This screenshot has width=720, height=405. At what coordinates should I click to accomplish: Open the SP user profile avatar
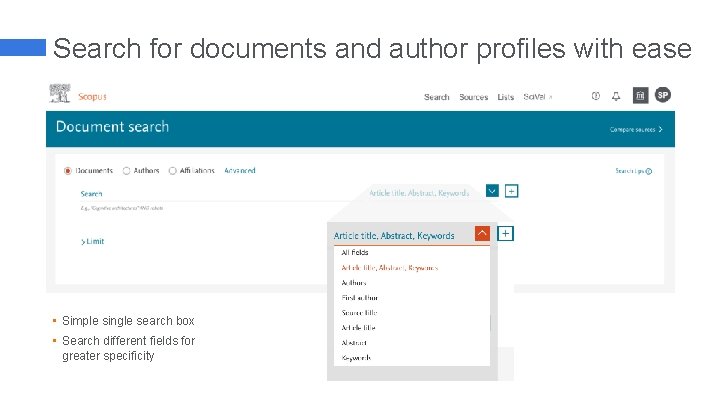pos(663,95)
